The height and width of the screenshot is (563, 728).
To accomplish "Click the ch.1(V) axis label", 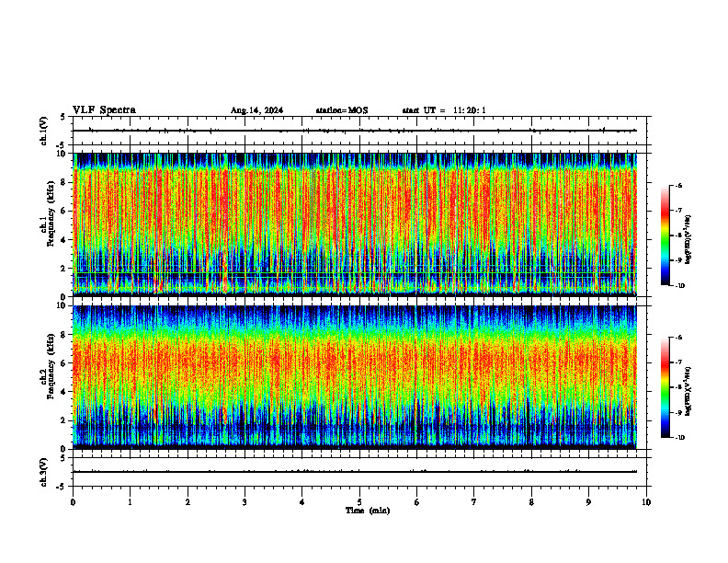I will pos(43,131).
